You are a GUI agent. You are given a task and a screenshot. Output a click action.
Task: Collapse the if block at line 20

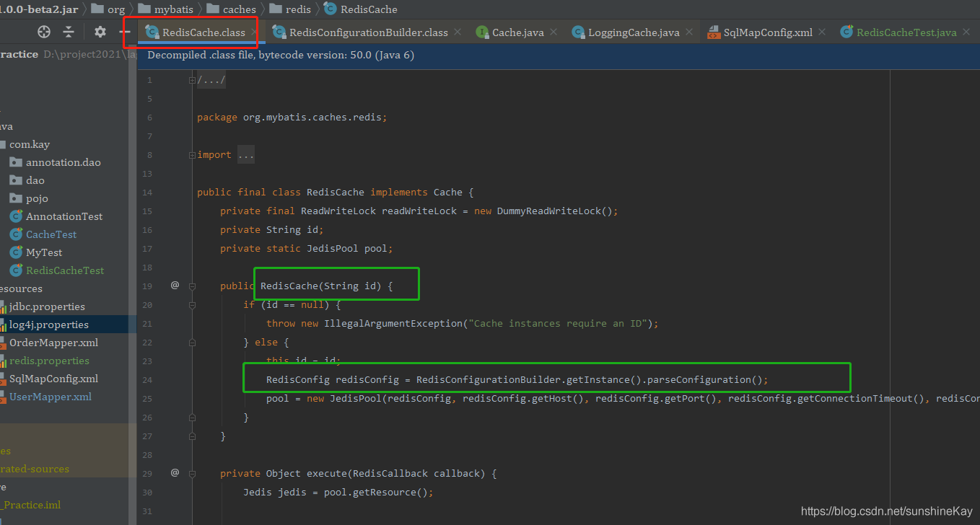(192, 305)
